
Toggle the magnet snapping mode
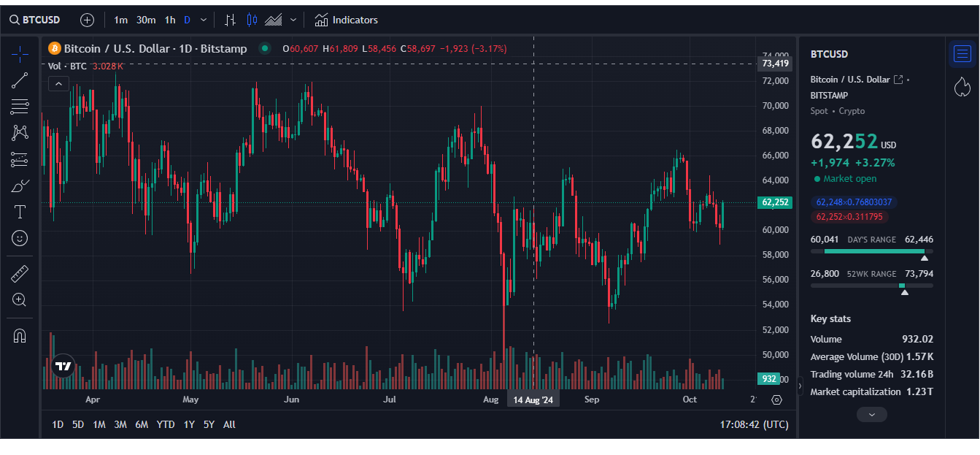(20, 336)
